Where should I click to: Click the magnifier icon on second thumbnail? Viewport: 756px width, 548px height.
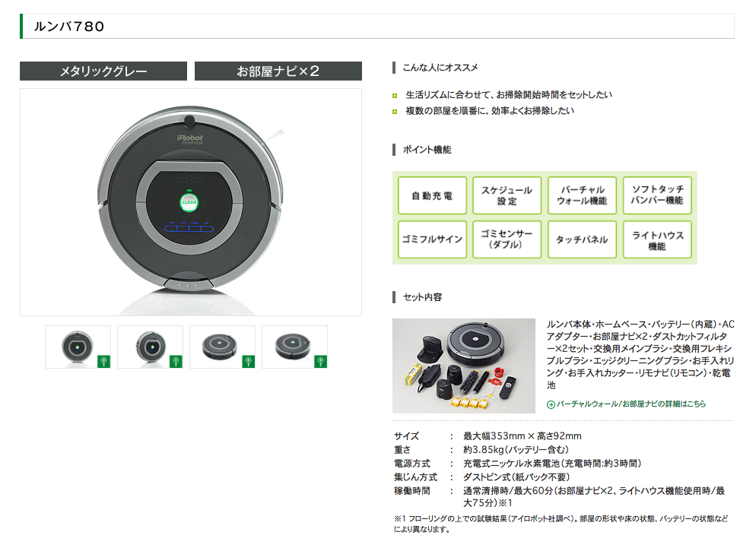[x=176, y=362]
